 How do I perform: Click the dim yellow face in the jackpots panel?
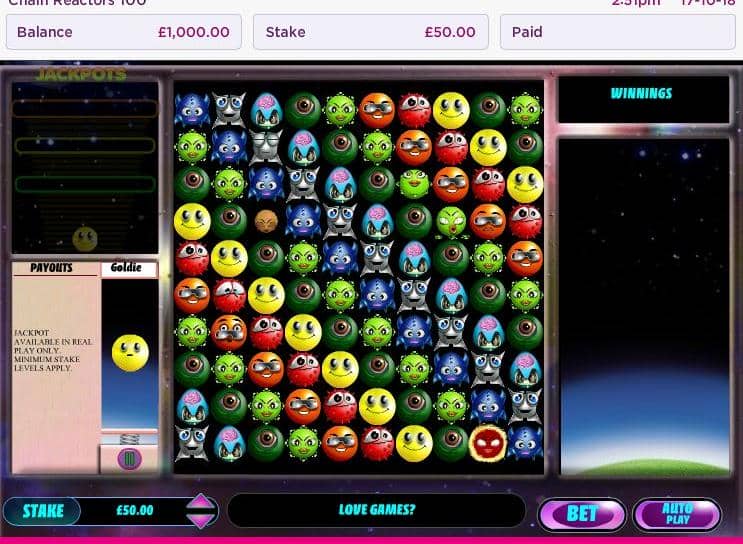(x=85, y=238)
